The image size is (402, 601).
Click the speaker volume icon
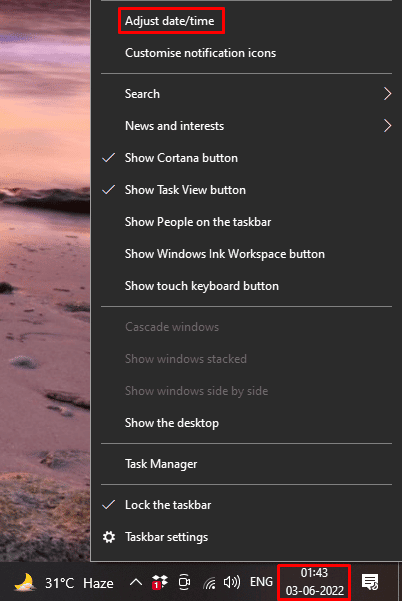(x=232, y=583)
